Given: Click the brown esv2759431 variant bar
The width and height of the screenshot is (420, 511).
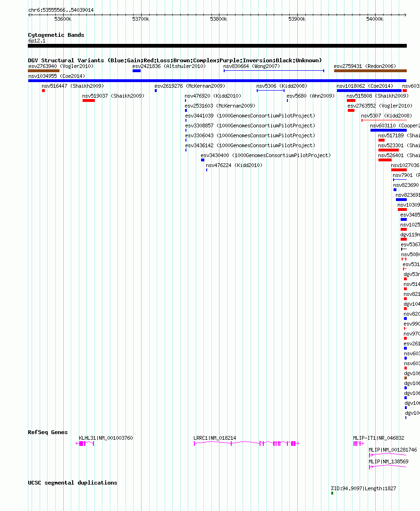Looking at the screenshot, I should 370,71.
